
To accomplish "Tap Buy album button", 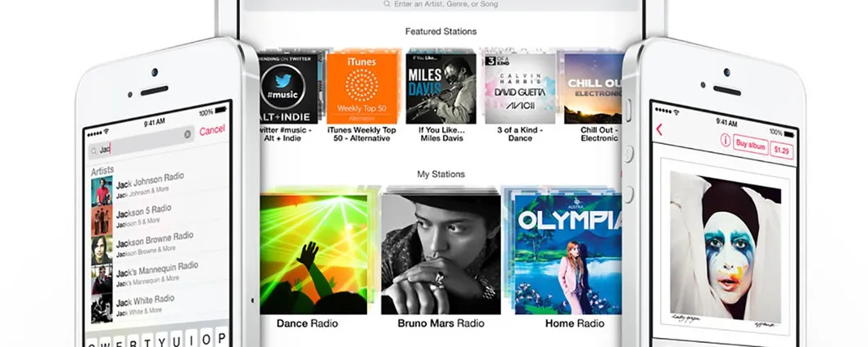I will pyautogui.click(x=751, y=145).
